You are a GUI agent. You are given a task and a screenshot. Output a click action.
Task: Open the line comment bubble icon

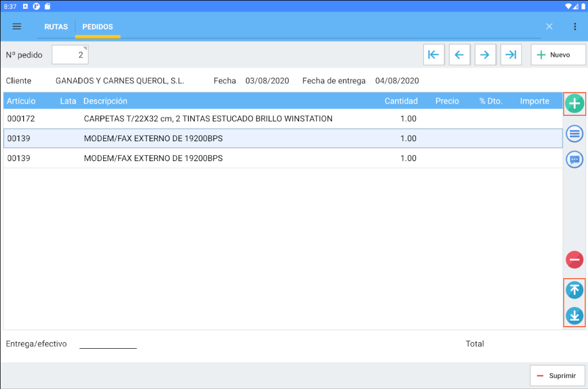coord(575,159)
